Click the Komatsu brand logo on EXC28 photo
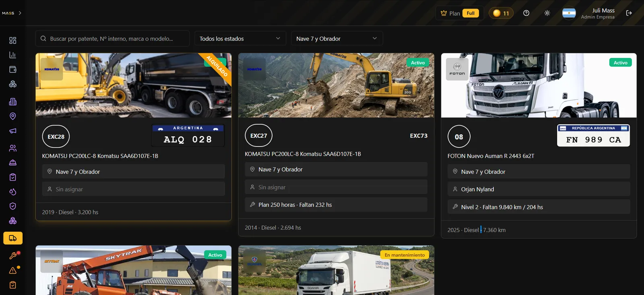This screenshot has height=295, width=644. (x=52, y=69)
